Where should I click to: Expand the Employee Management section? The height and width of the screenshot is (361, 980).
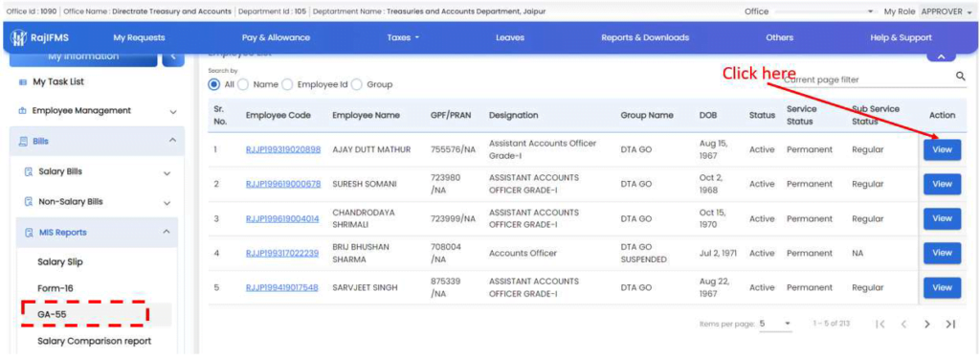click(173, 111)
